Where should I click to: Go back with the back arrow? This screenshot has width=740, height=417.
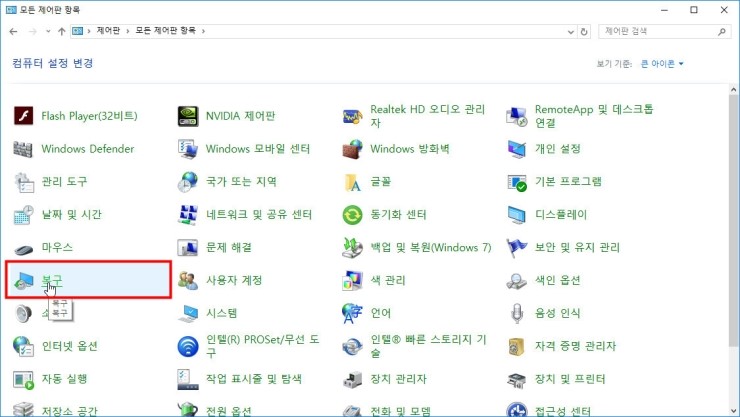(13, 32)
